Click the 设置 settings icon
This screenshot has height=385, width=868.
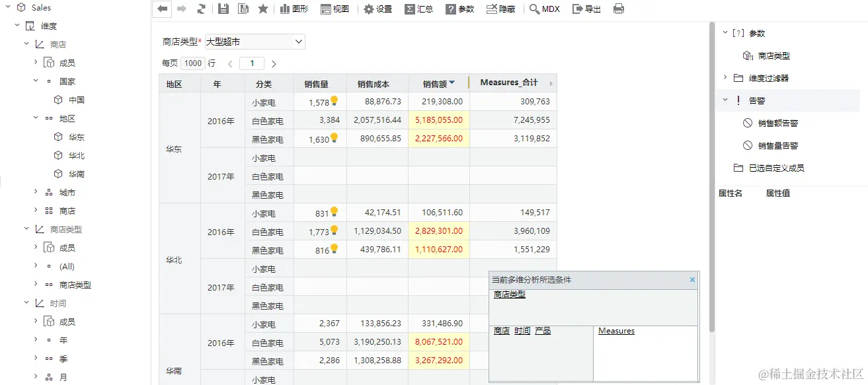click(x=377, y=9)
